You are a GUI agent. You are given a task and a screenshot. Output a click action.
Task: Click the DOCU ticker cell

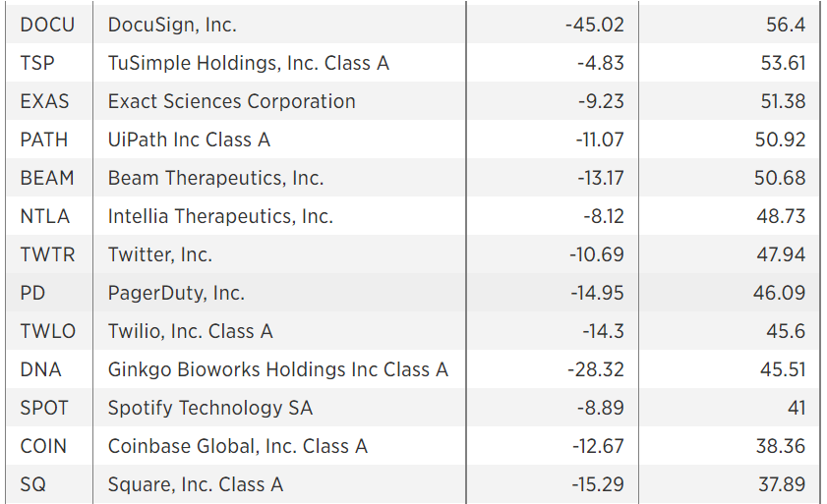[x=47, y=25]
